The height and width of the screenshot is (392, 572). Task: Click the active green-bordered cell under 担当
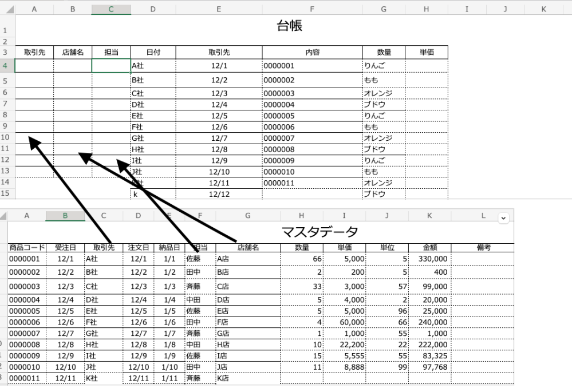pos(111,66)
